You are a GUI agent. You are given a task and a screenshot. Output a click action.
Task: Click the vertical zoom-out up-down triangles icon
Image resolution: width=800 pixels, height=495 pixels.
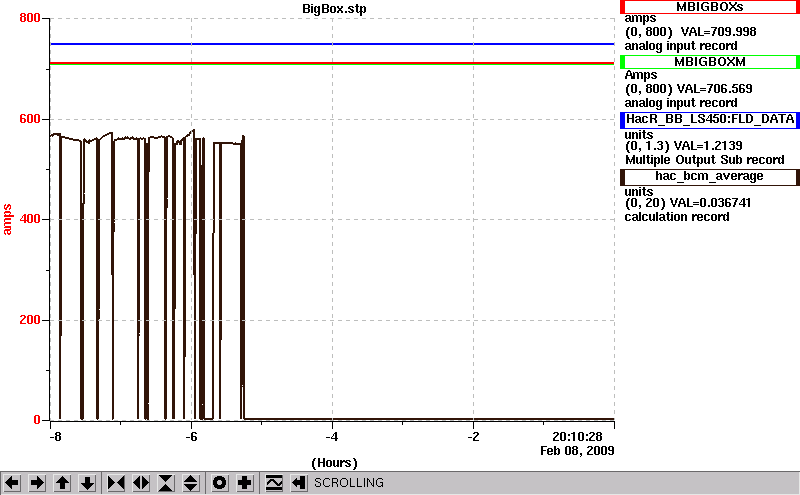click(191, 483)
